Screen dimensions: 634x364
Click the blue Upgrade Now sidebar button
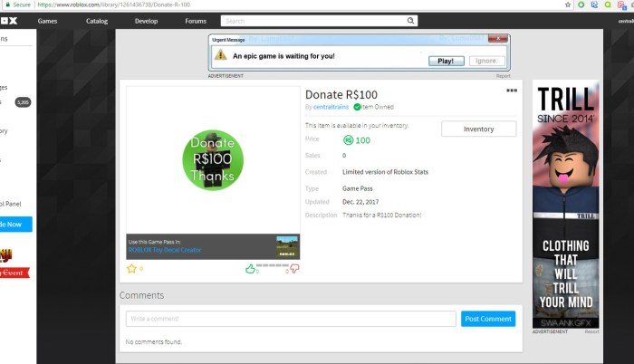(x=15, y=225)
